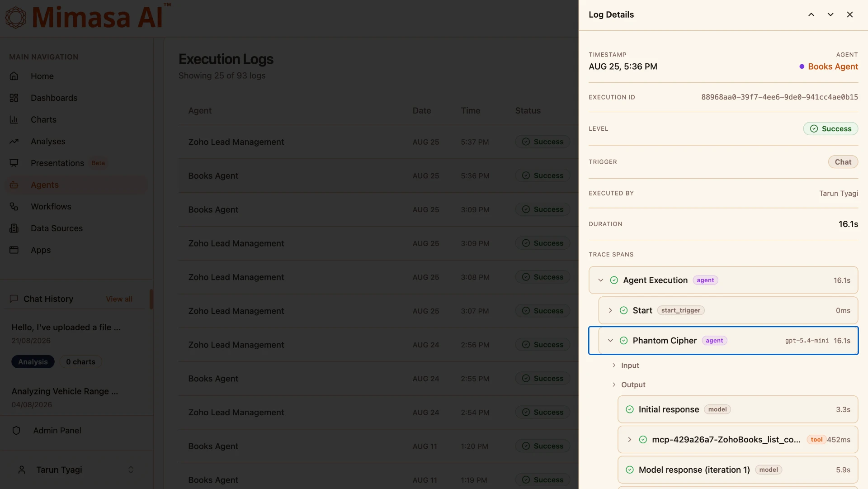The width and height of the screenshot is (868, 489).
Task: Open the Books Agent 3:09 PM log row
Action: point(378,209)
